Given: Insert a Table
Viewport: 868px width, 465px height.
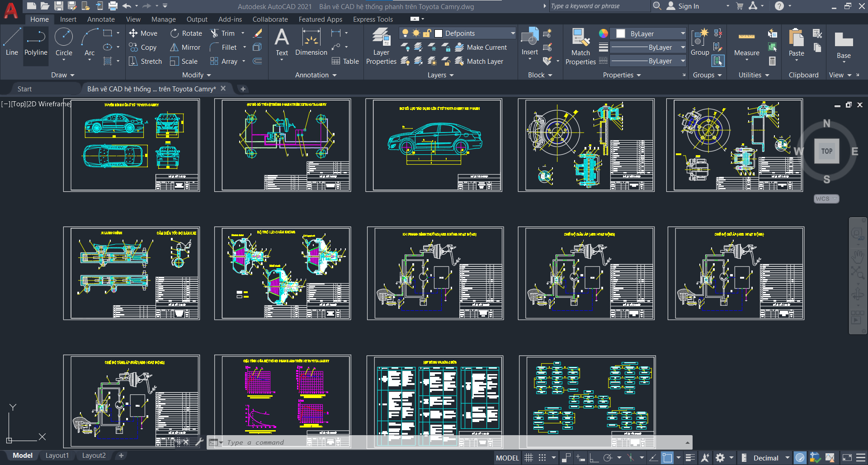Looking at the screenshot, I should (345, 61).
